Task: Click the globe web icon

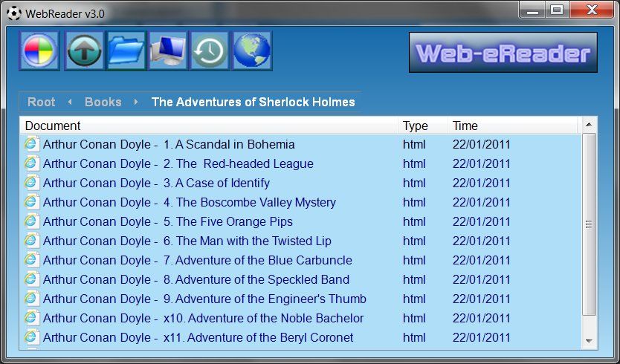Action: (251, 51)
